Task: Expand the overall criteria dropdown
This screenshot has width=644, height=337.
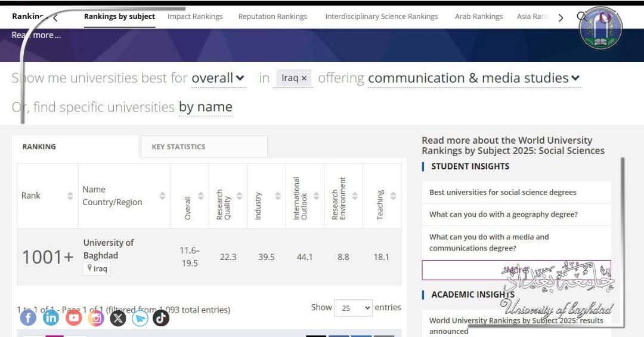Action: [218, 78]
